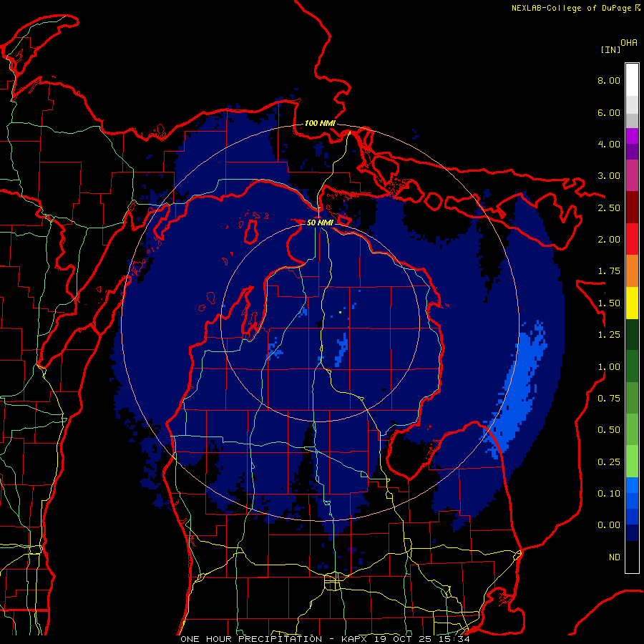Select the 2.50 legend value
This screenshot has height=644, width=644.
pos(609,208)
